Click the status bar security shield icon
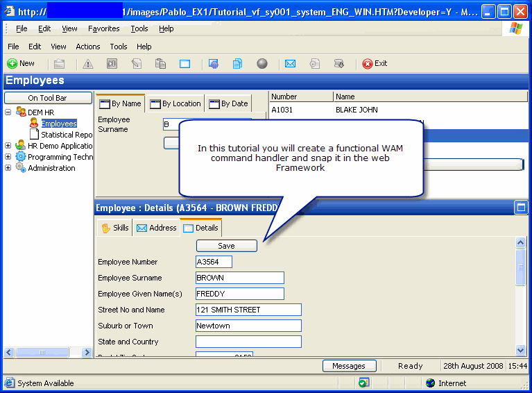 (363, 383)
